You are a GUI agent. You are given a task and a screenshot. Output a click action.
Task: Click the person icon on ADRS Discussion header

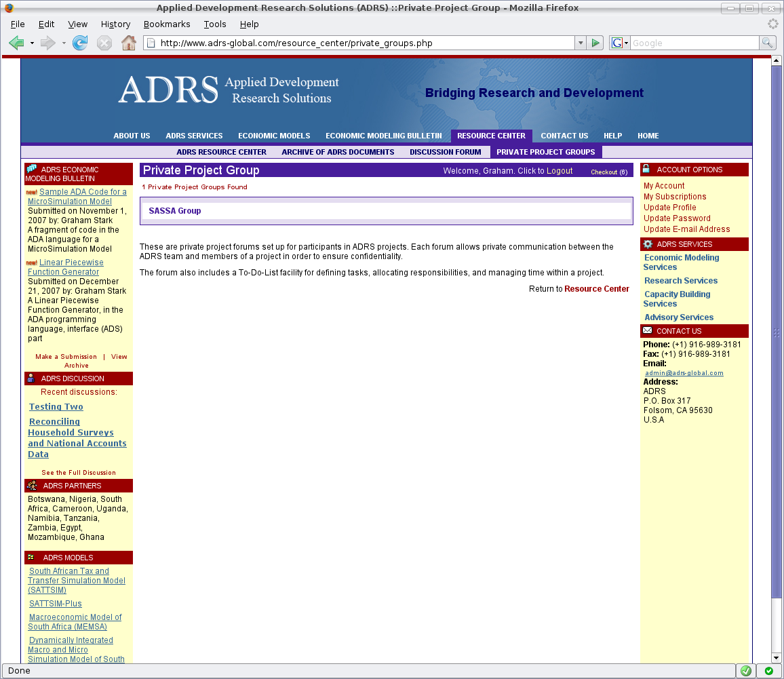tap(31, 378)
